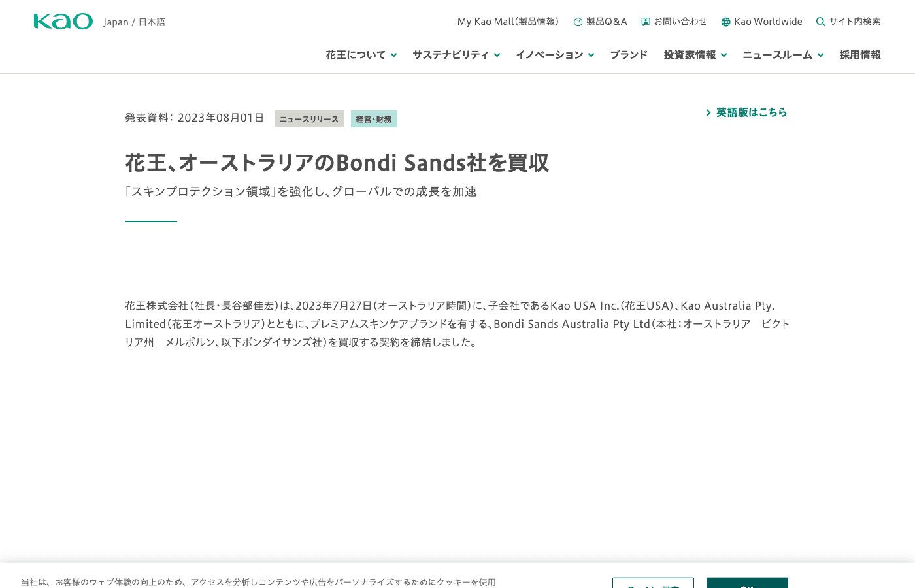Viewport: 915px width, 588px height.
Task: Expand the イノベーション dropdown chevron
Action: (591, 56)
